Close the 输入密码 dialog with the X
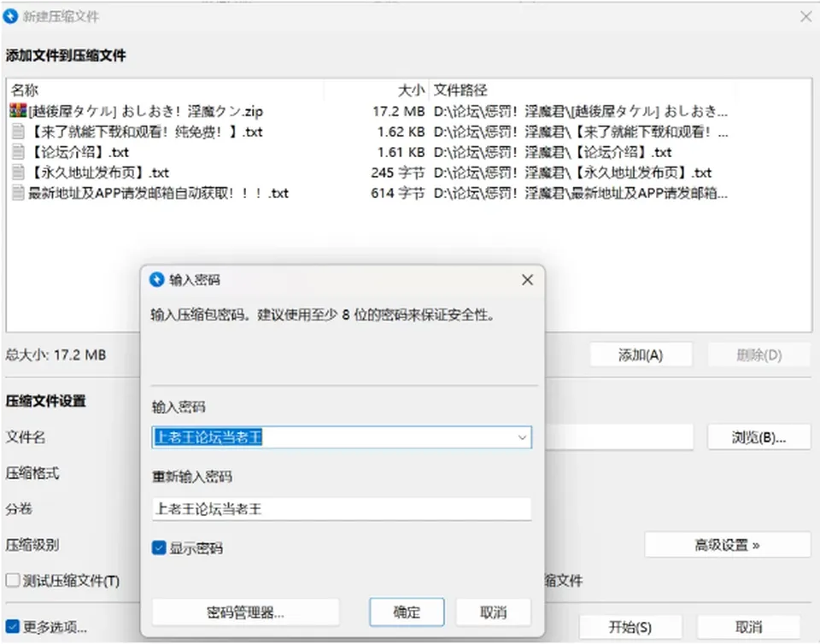 tap(527, 280)
